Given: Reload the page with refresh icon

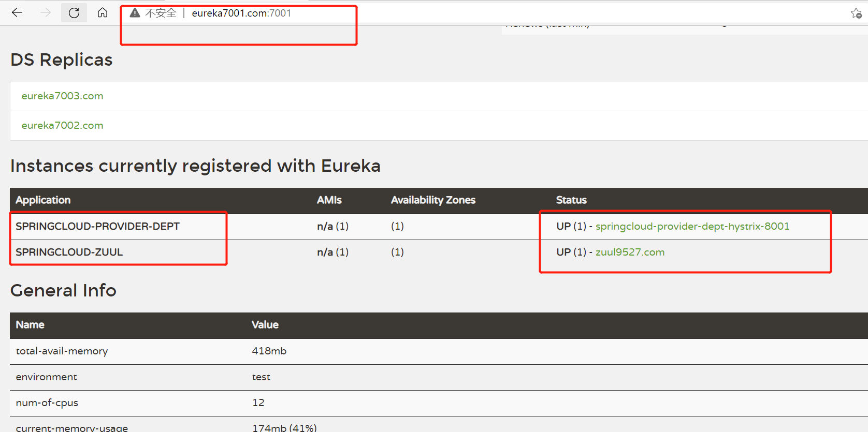Looking at the screenshot, I should pyautogui.click(x=74, y=12).
